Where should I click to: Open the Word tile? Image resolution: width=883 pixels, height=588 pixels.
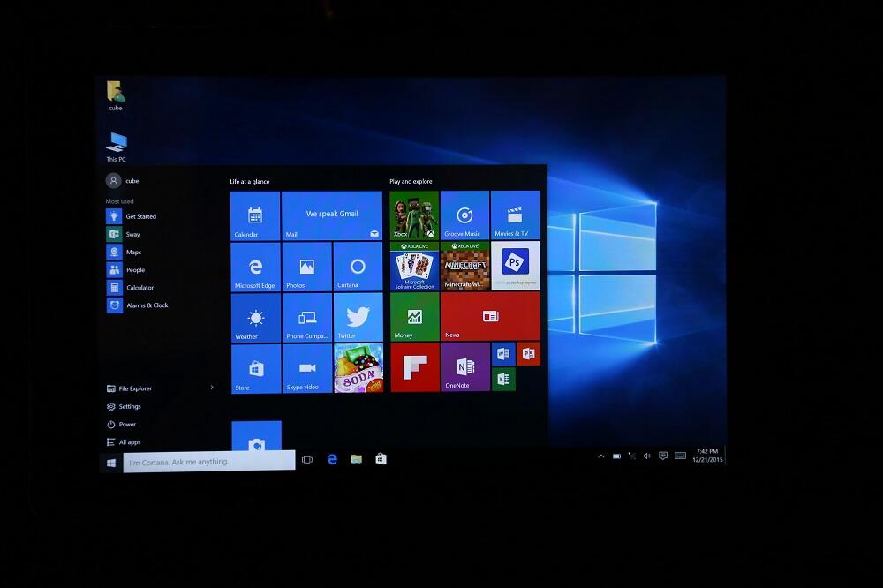503,354
